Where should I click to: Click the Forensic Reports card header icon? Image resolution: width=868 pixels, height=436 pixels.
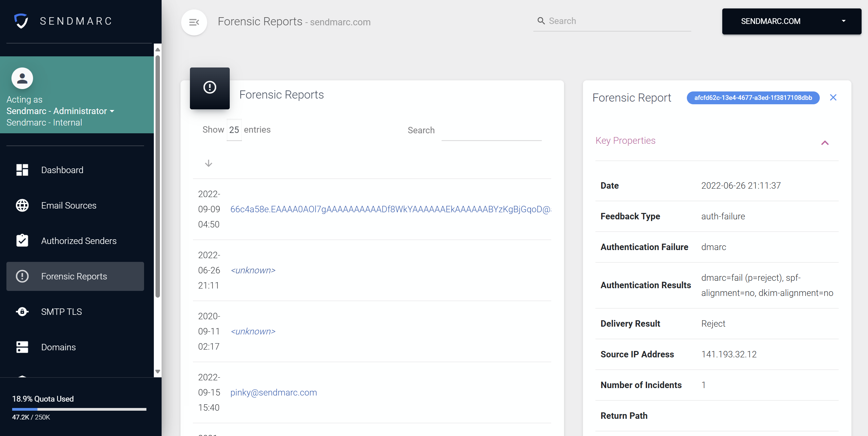tap(210, 88)
